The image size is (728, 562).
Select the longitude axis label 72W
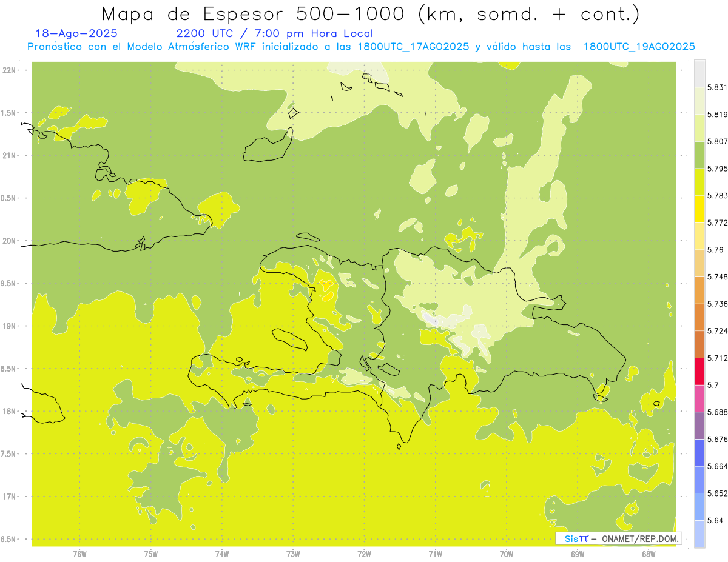tap(364, 554)
